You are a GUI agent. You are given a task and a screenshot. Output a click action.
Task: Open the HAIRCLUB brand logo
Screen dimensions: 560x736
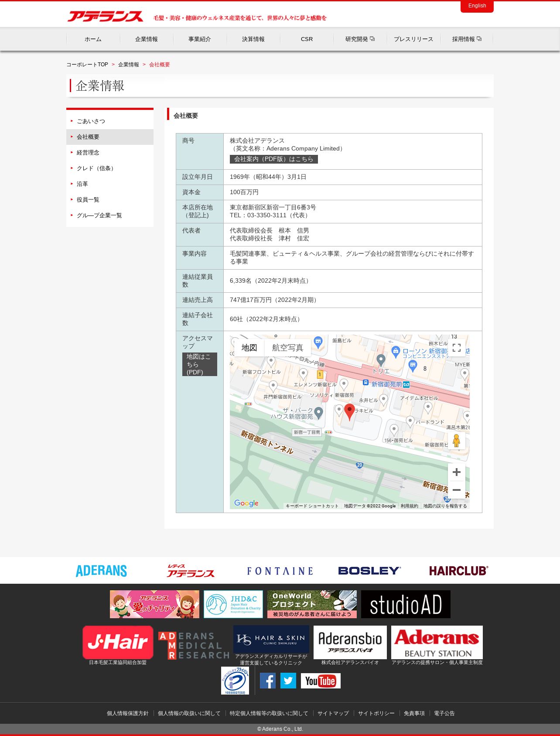[459, 571]
